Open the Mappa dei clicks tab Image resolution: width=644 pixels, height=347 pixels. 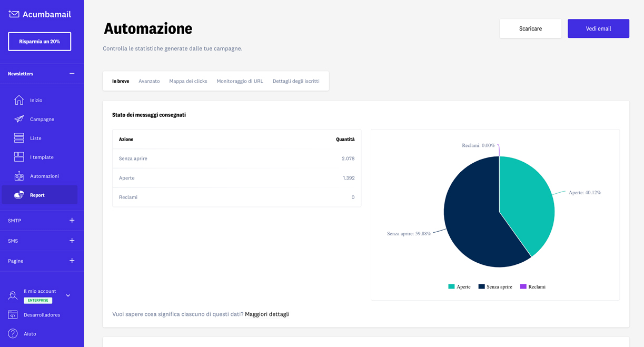[x=188, y=81]
